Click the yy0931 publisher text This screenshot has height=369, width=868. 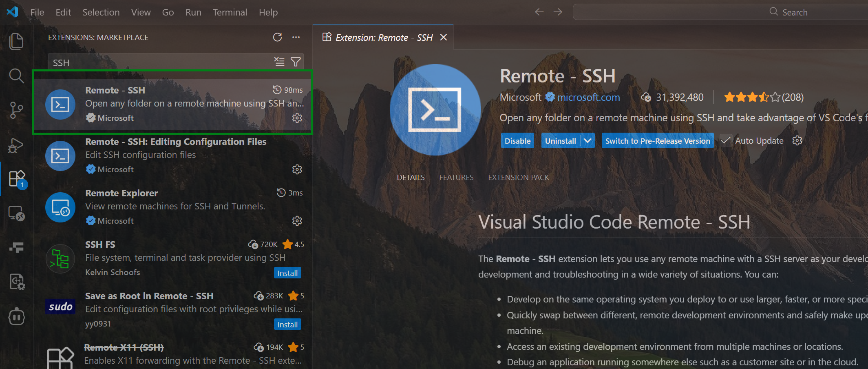[x=98, y=324]
